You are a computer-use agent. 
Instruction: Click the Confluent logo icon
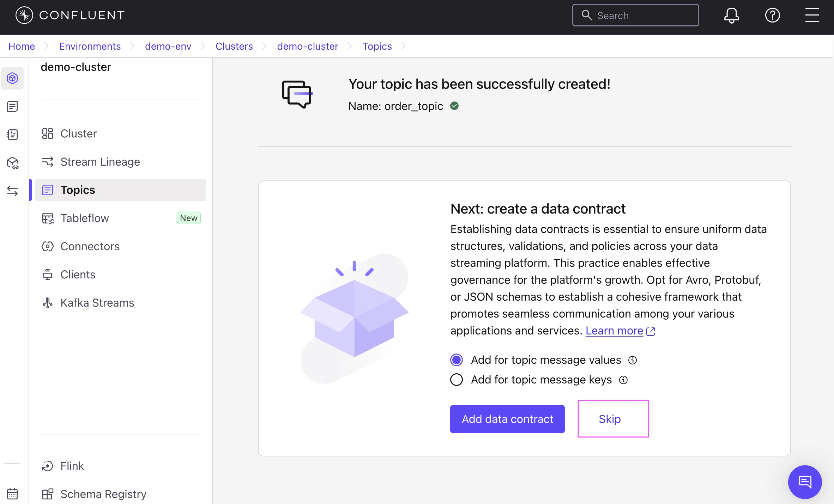coord(24,15)
